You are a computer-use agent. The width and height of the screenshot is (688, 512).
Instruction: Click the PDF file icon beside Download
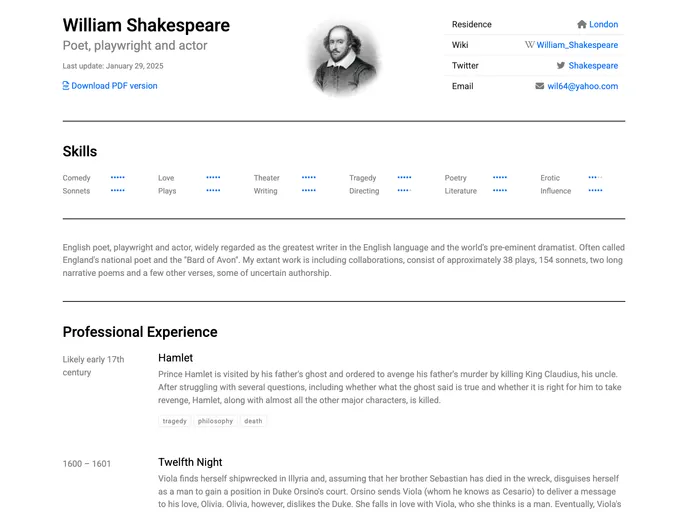(66, 86)
